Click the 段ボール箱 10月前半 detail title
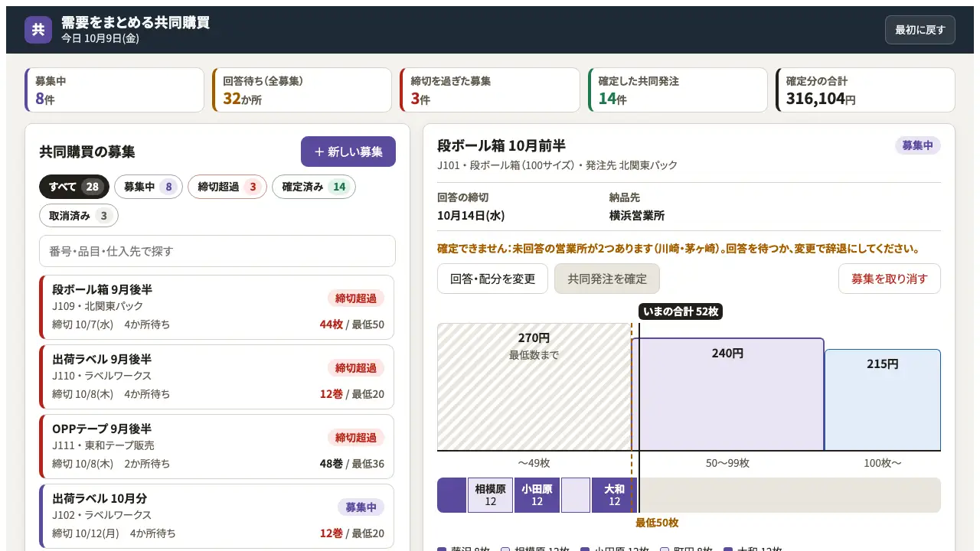980x551 pixels. 501,145
